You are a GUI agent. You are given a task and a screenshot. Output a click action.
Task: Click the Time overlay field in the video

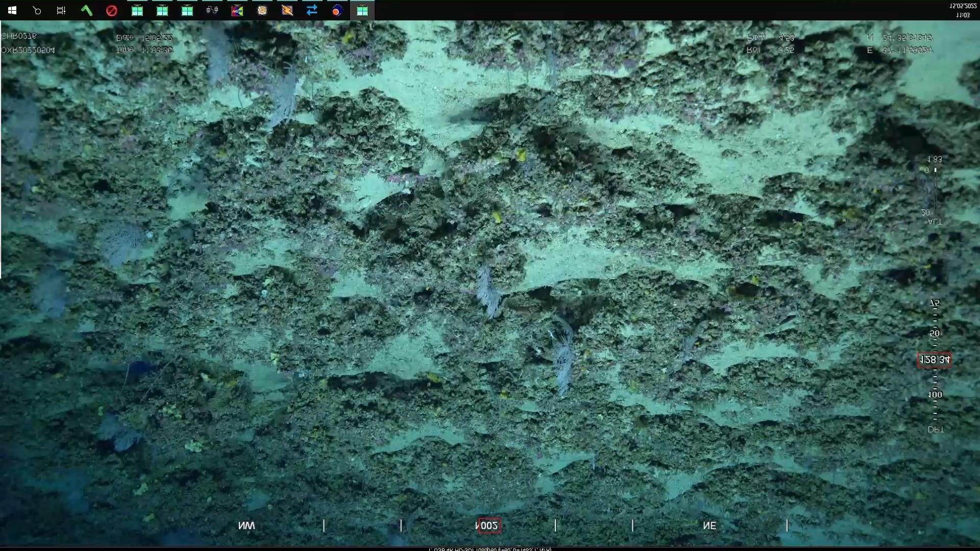144,50
